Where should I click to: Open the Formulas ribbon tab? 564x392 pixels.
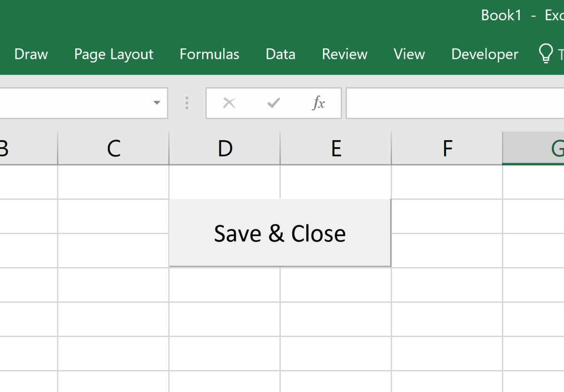click(x=209, y=54)
